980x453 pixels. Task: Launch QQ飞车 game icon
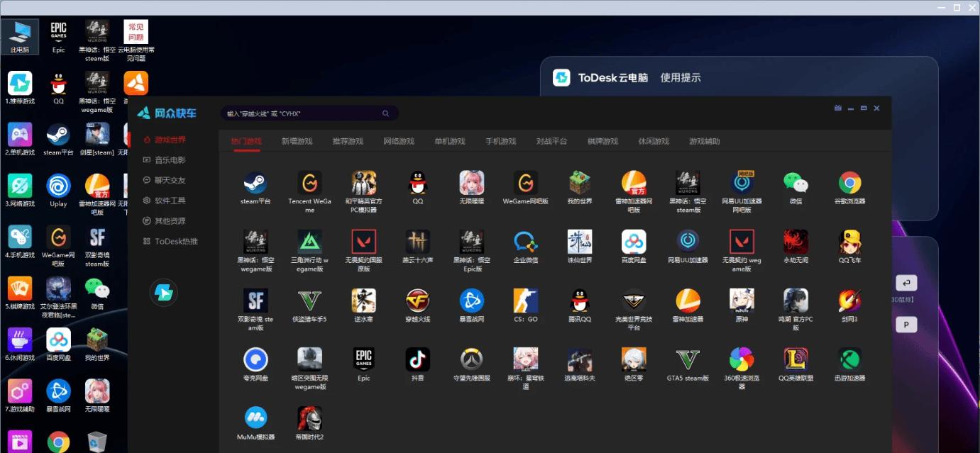tap(849, 242)
